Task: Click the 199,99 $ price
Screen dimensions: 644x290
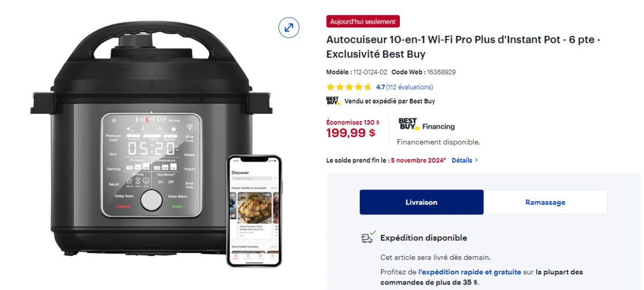Action: (350, 133)
